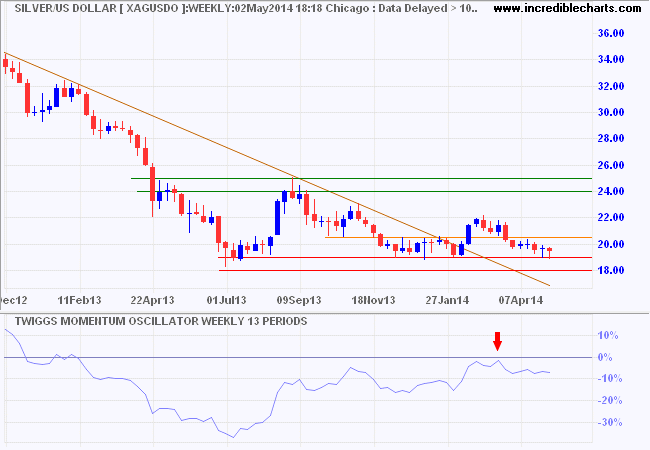Select the 28.00 price axis label
Viewport: 650px width, 450px height.
tap(611, 138)
